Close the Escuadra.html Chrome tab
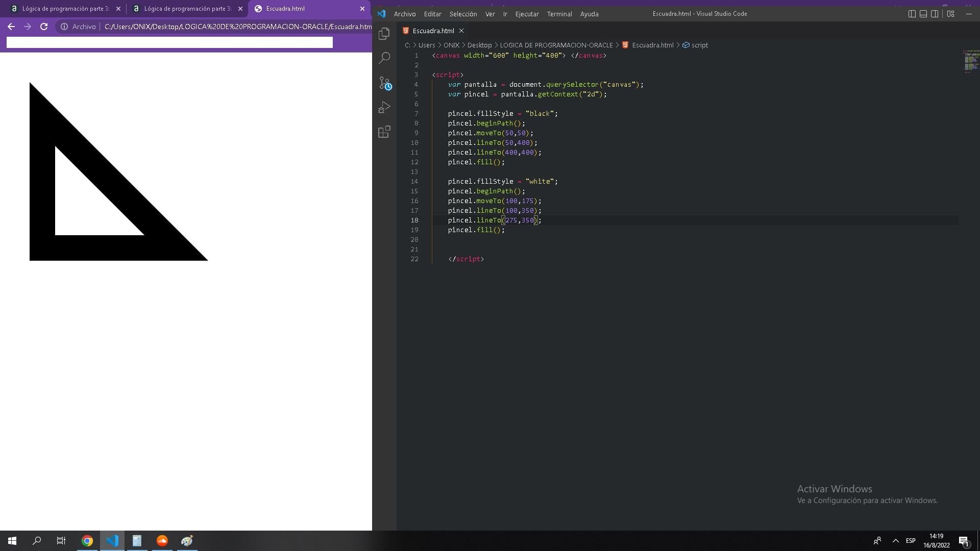980x551 pixels. [x=362, y=9]
